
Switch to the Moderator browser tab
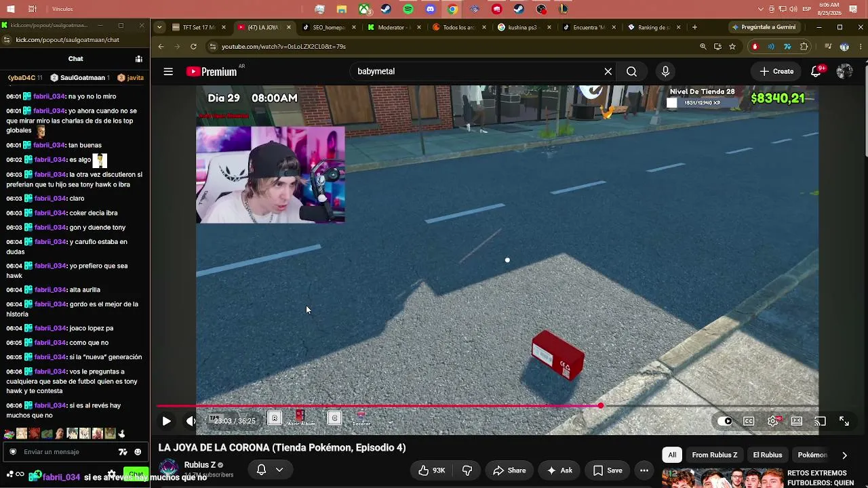point(393,27)
